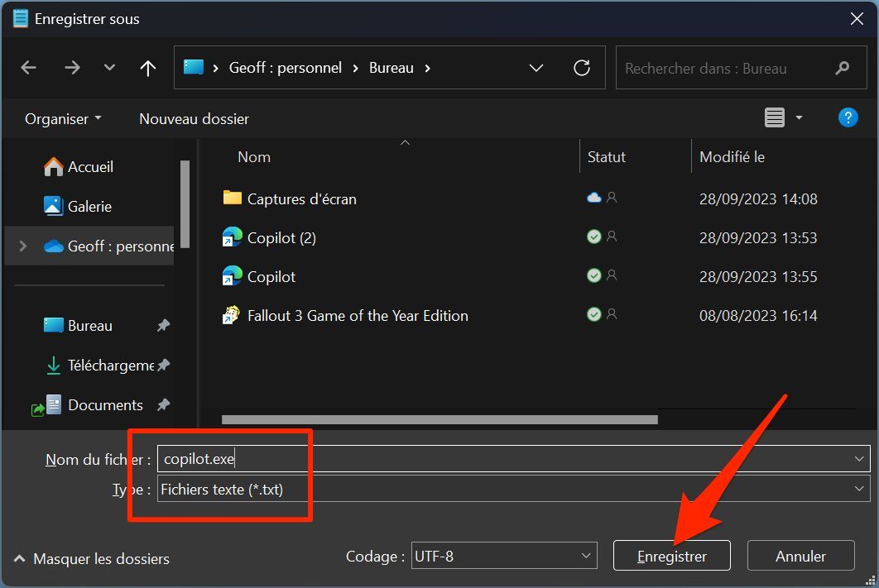Open Téléchargements in the sidebar

point(100,365)
